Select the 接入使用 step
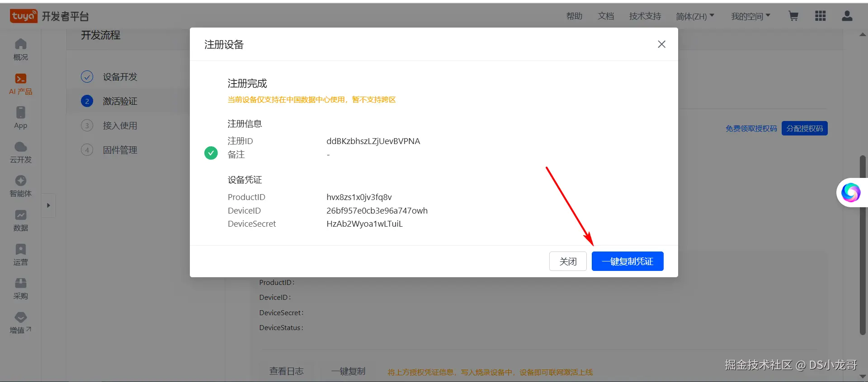 click(120, 126)
